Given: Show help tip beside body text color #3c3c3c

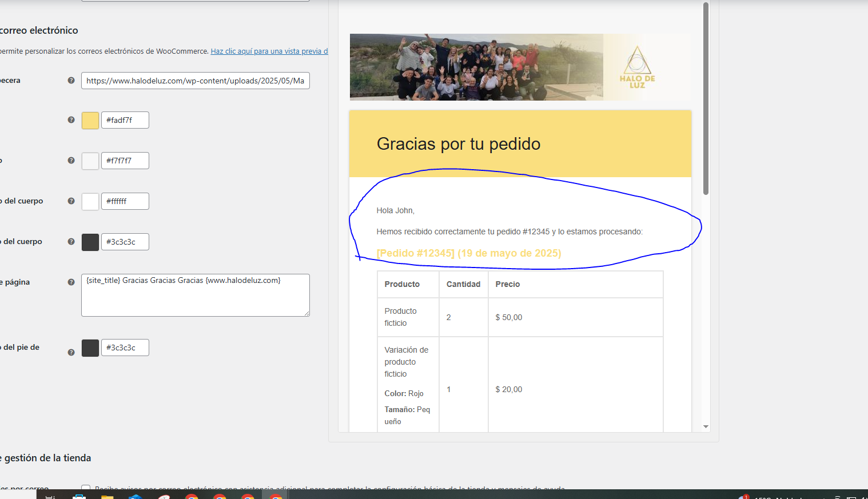Looking at the screenshot, I should click(x=71, y=242).
